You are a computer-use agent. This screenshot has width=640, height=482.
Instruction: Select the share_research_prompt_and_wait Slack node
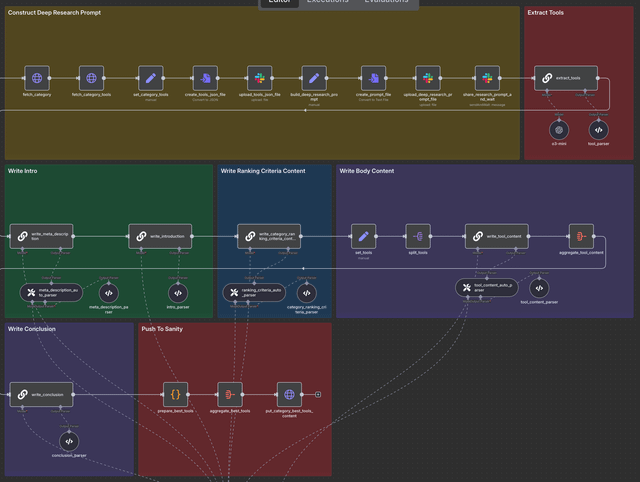(487, 78)
